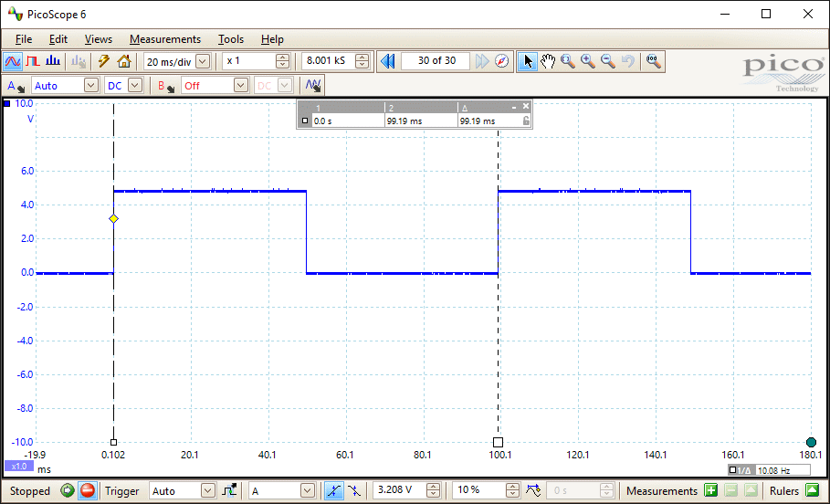Toggle the rising edge trigger button
The image size is (830, 504).
(334, 490)
